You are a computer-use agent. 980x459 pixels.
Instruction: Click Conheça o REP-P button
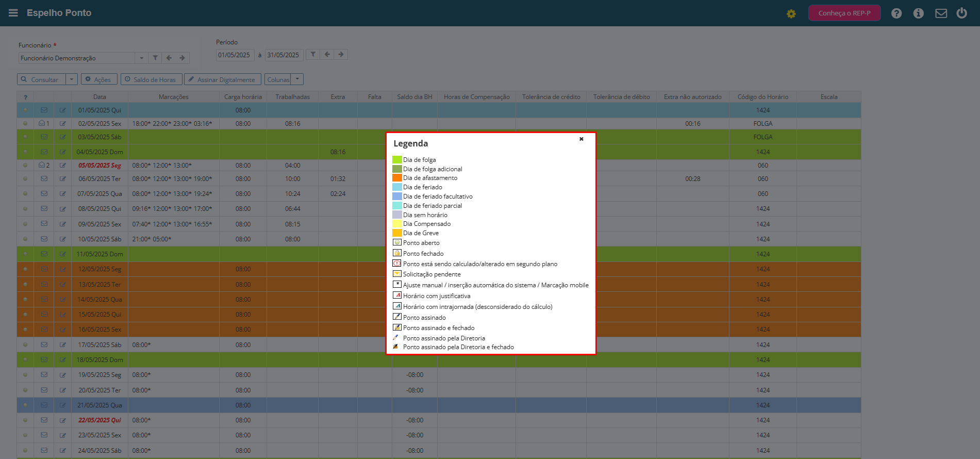[844, 13]
